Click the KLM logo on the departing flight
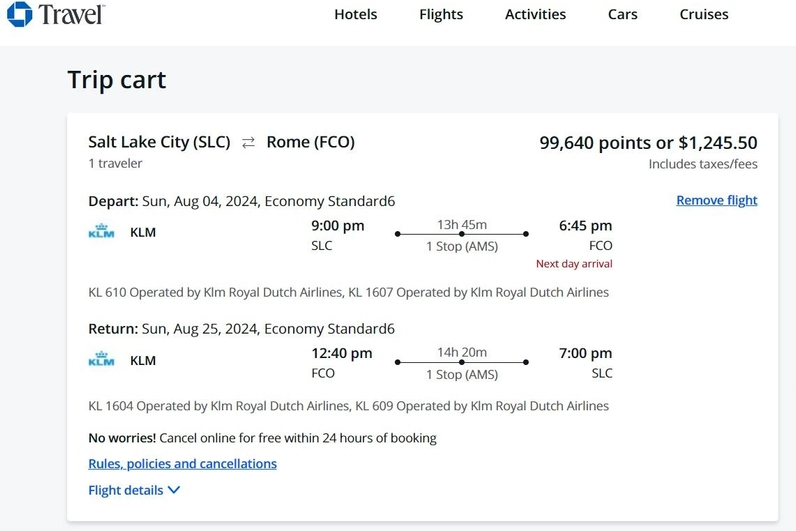Viewport: 796px width, 531px height. 101,232
